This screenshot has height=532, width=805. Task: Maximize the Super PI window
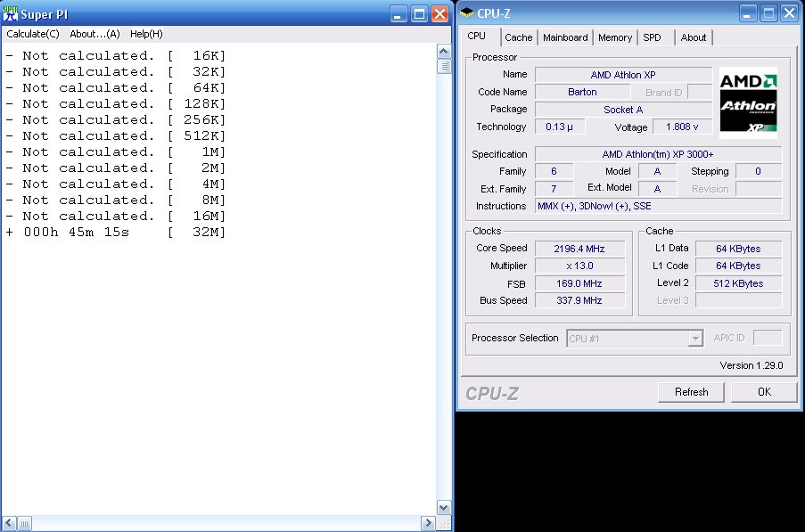(420, 14)
